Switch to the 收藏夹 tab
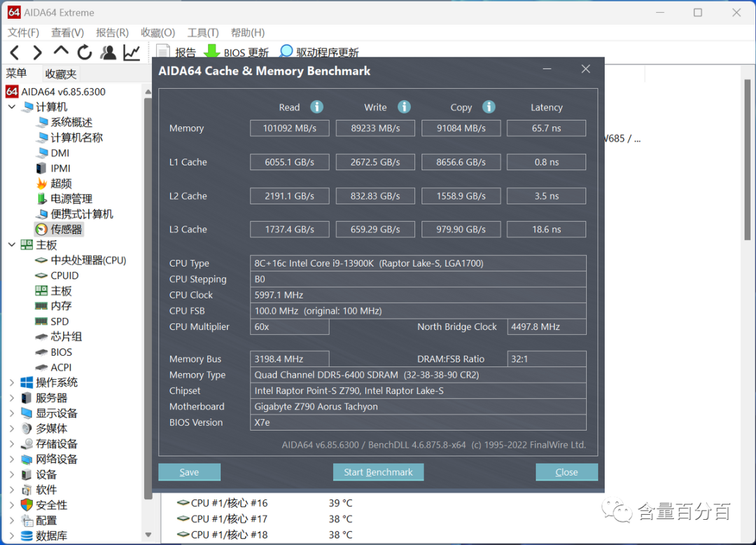This screenshot has width=756, height=545. click(61, 74)
